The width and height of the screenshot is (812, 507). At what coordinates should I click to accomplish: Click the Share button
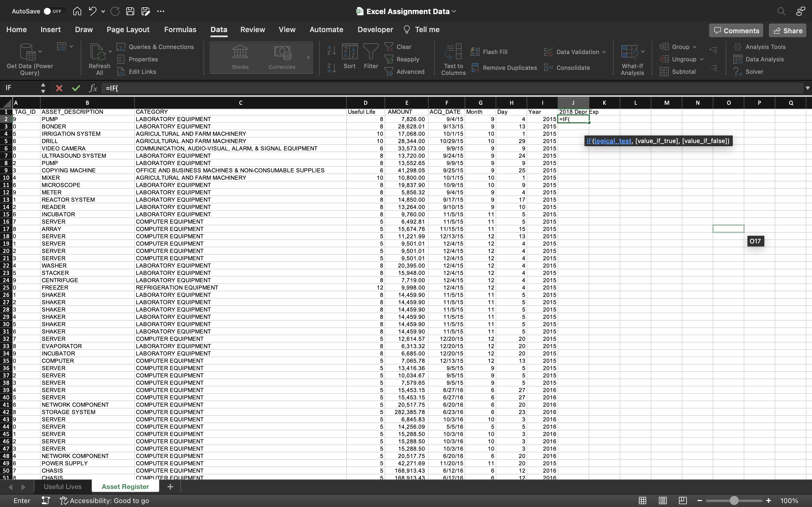pyautogui.click(x=787, y=30)
